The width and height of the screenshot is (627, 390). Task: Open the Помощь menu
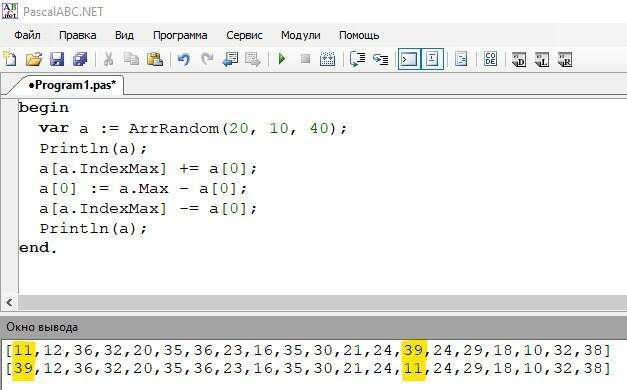pyautogui.click(x=359, y=35)
